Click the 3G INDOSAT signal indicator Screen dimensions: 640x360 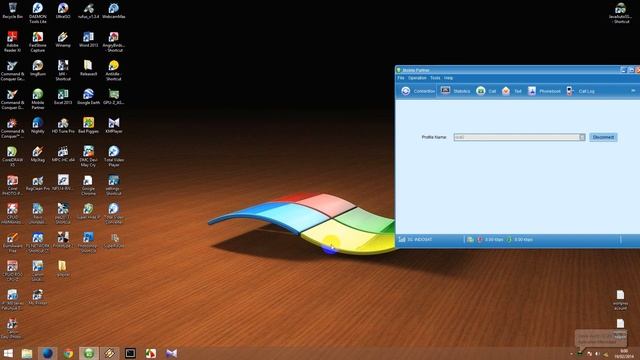point(415,240)
